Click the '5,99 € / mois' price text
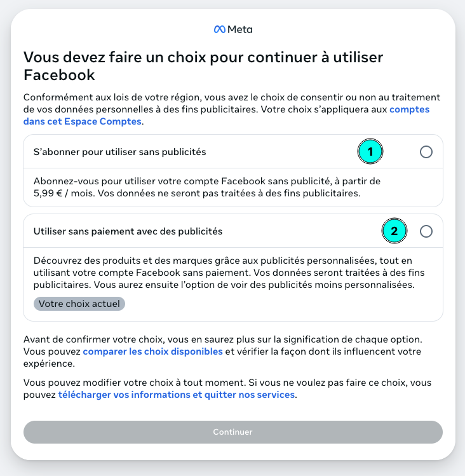The height and width of the screenshot is (476, 465). coord(60,193)
